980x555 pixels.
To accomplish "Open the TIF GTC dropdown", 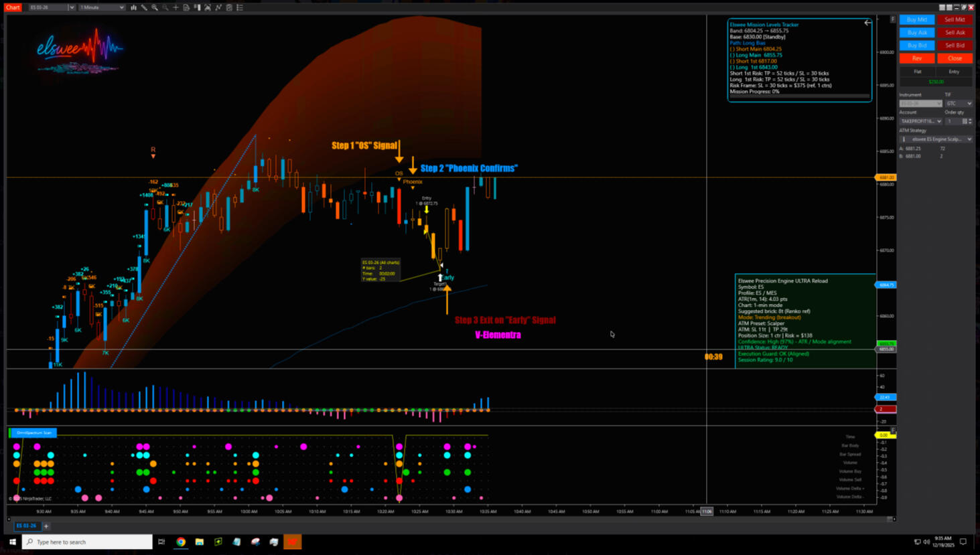I will (959, 104).
